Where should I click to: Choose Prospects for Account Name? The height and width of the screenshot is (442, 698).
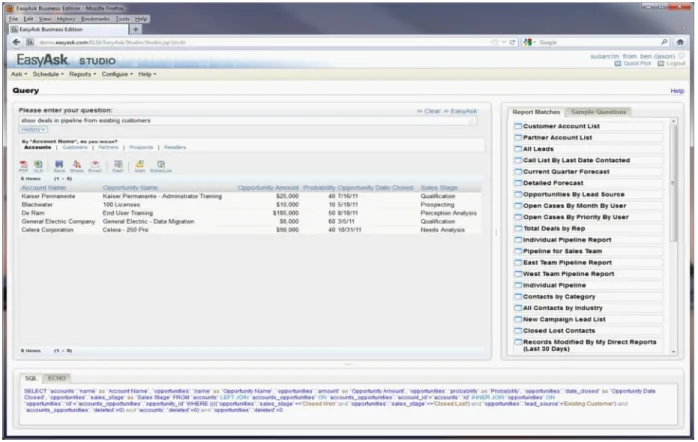tap(141, 147)
